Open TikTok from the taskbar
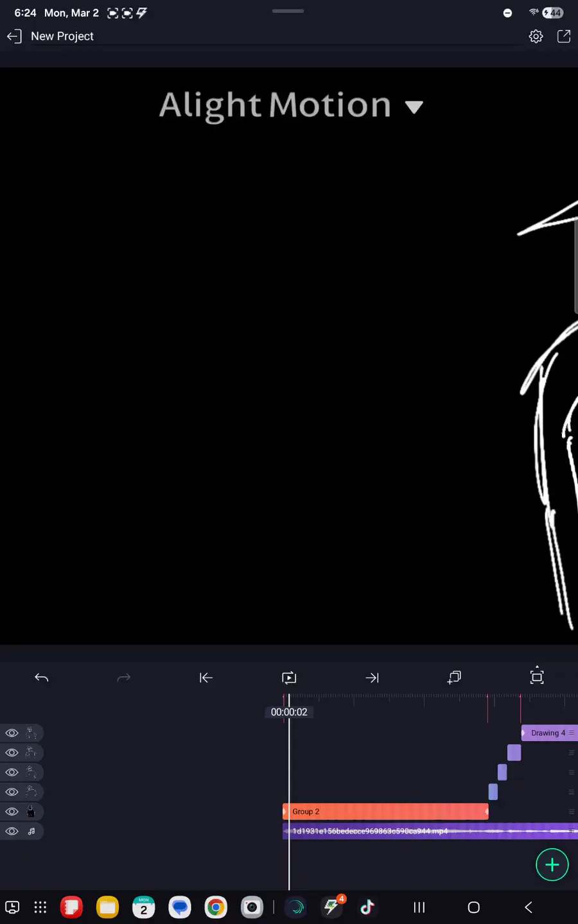The height and width of the screenshot is (924, 578). [367, 907]
